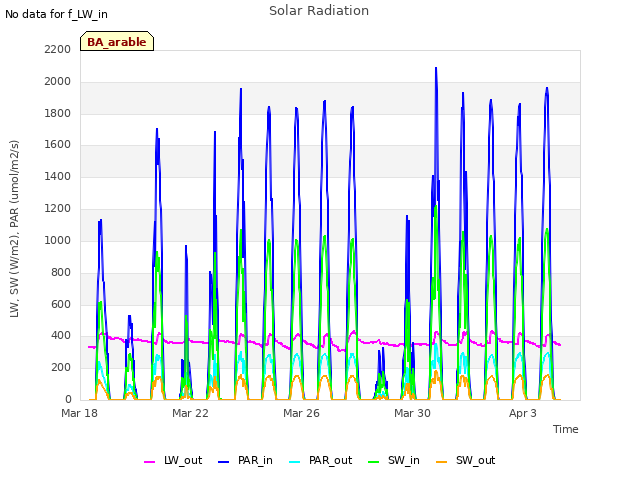Click the BA_arable site label
This screenshot has width=640, height=480.
(x=117, y=42)
